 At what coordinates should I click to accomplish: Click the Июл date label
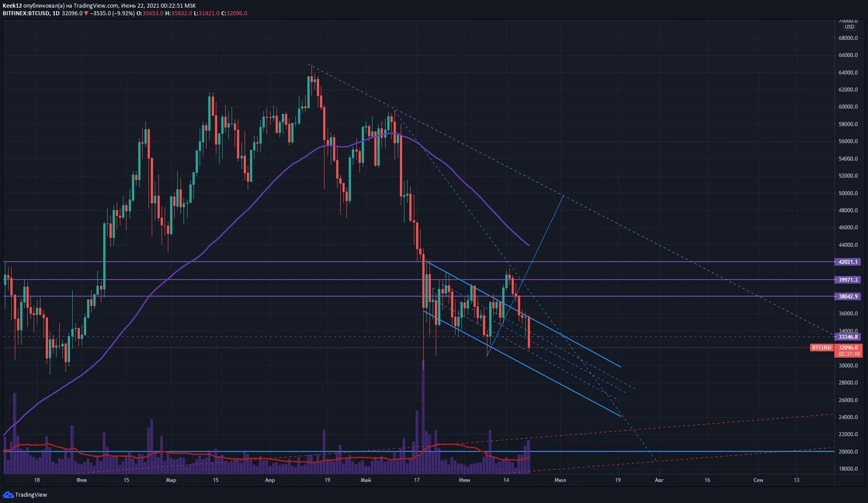tap(560, 480)
